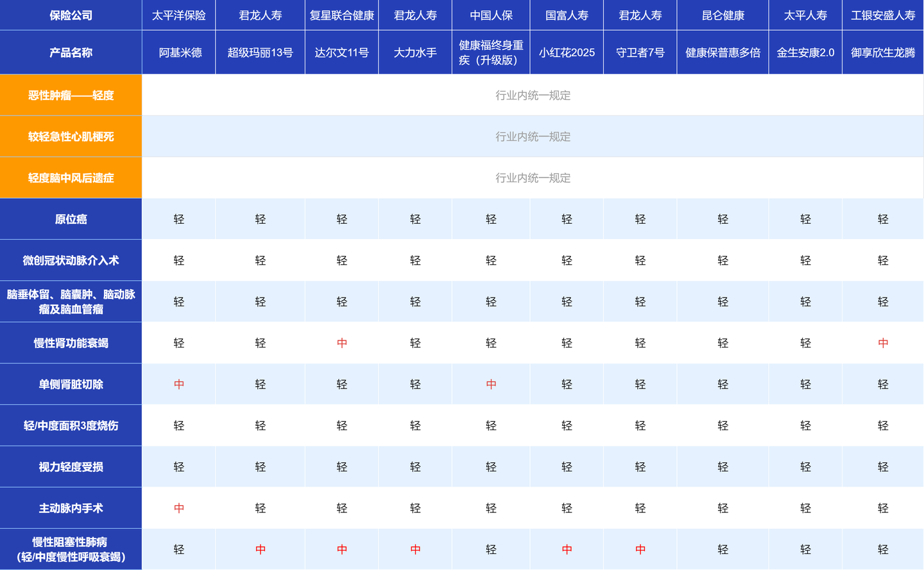Select the 工银安盛人寿 company header
Screen dimensions: 924x570
coord(883,15)
